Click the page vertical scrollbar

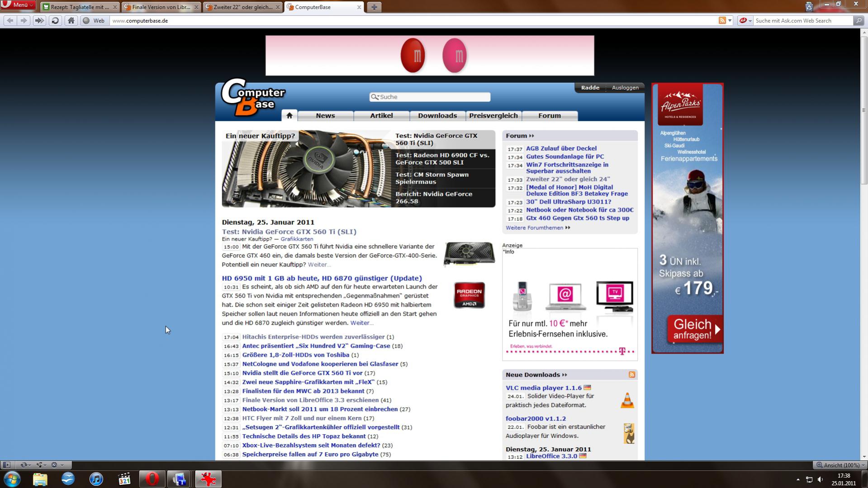click(x=864, y=244)
